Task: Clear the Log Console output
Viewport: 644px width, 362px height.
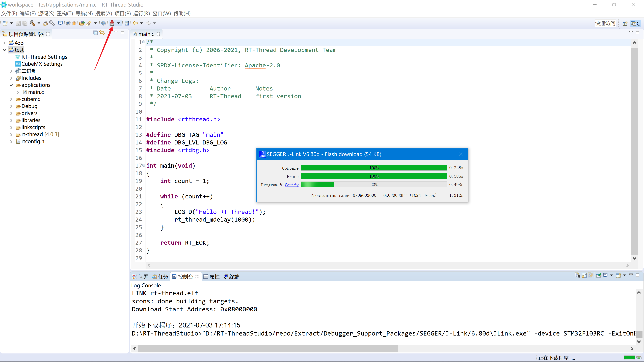Action: pos(577,275)
